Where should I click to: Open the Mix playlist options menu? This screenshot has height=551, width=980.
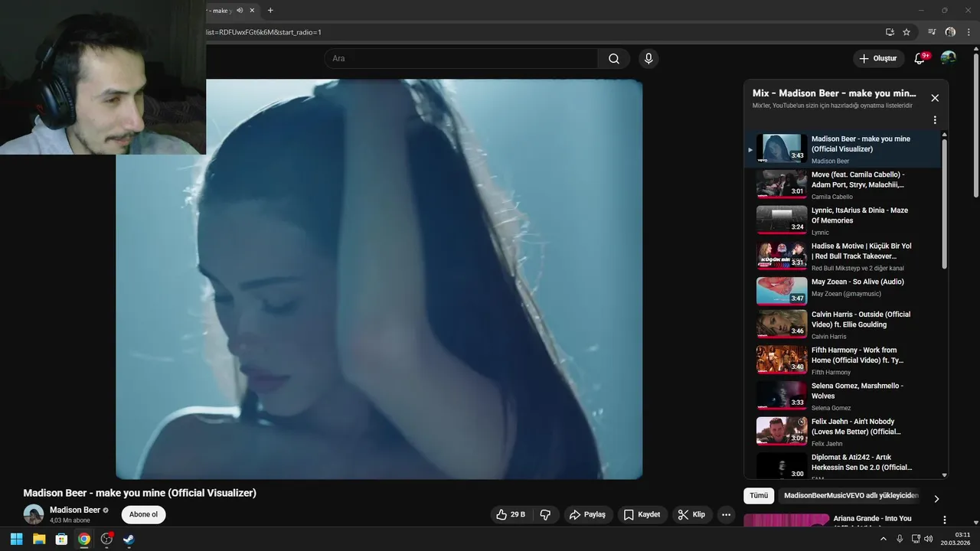[x=935, y=120]
